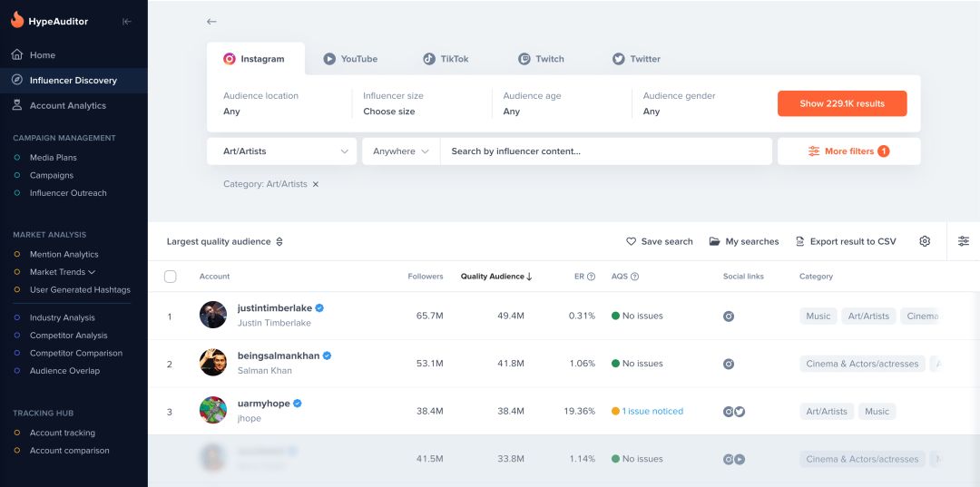Open Mention Analytics in sidebar
Screen dimensions: 980x487
(x=64, y=254)
